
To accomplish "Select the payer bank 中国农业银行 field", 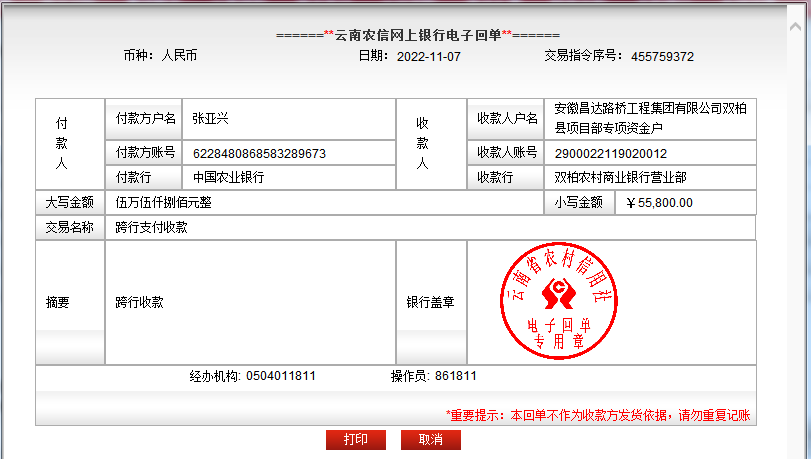I will 229,177.
